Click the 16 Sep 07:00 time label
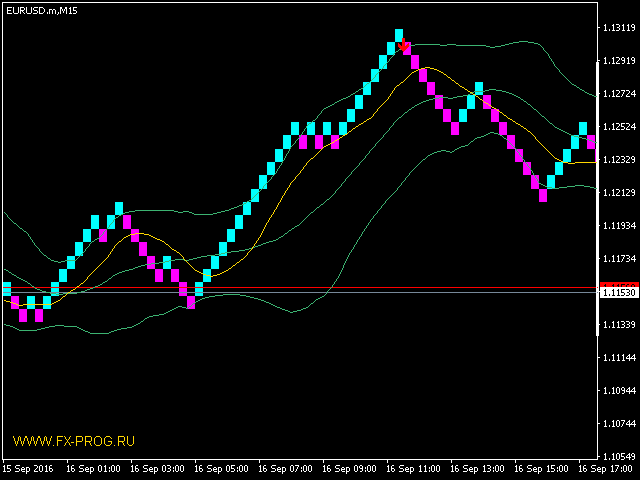The height and width of the screenshot is (480, 640). pos(286,469)
